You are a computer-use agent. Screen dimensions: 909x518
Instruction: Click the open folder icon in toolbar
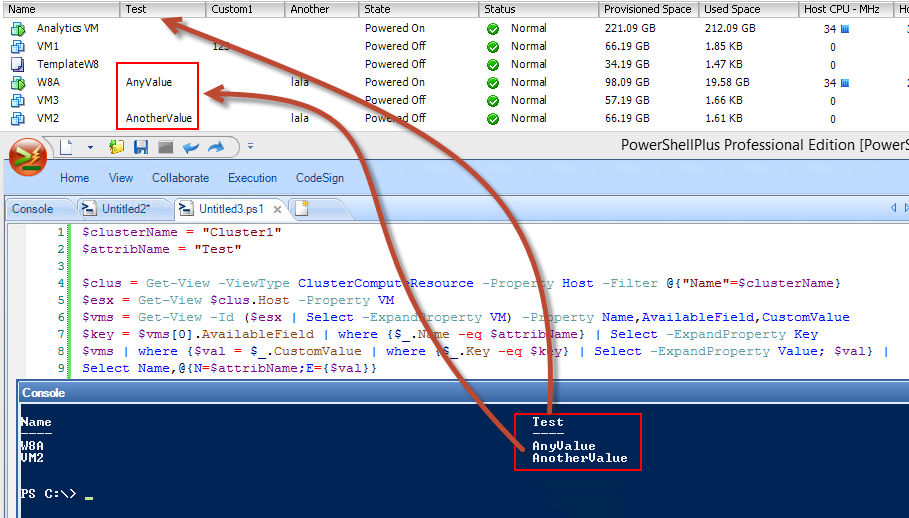point(117,147)
